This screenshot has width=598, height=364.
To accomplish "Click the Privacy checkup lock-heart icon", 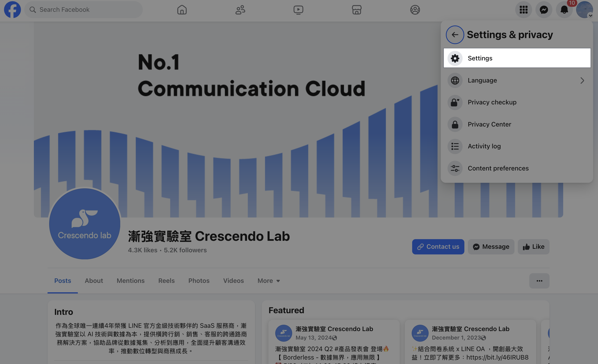I will tap(455, 102).
